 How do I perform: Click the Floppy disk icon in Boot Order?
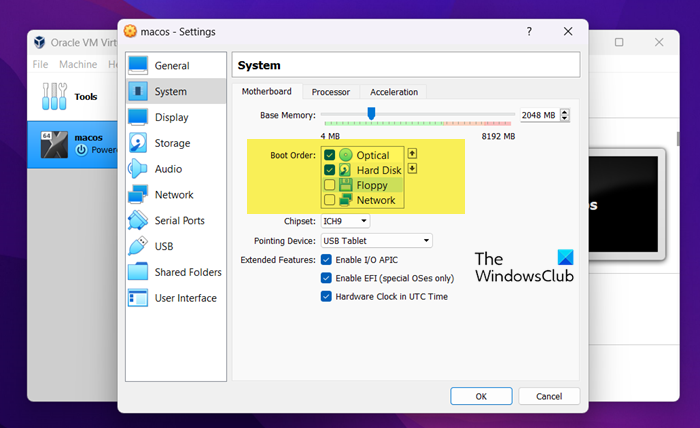[x=346, y=185]
